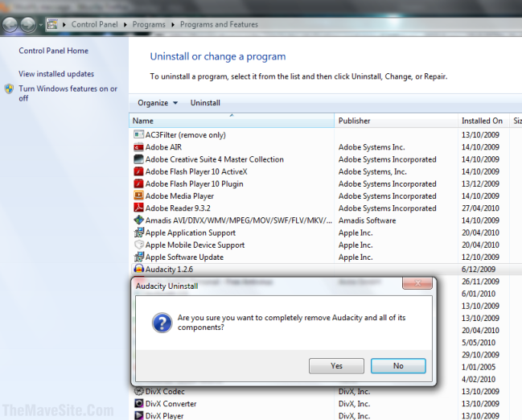The height and width of the screenshot is (420, 522).
Task: Click the Adobe Flash Player 10 ActiveX icon
Action: pos(138,171)
